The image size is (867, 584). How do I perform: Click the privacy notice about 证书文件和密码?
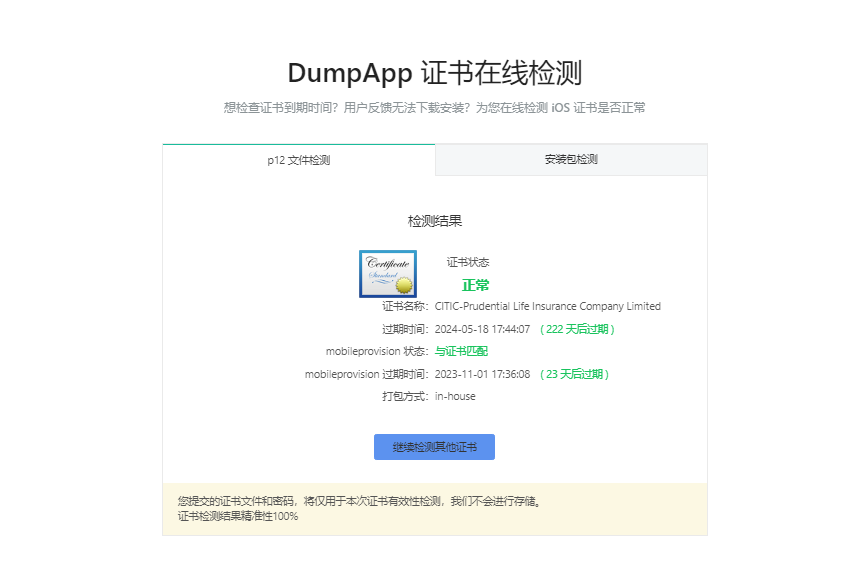tap(360, 501)
